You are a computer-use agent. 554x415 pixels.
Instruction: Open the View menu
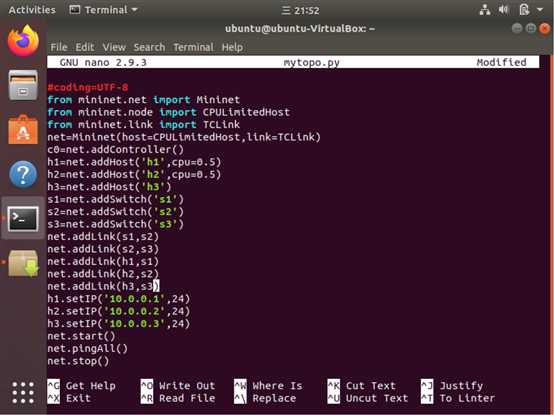click(114, 47)
